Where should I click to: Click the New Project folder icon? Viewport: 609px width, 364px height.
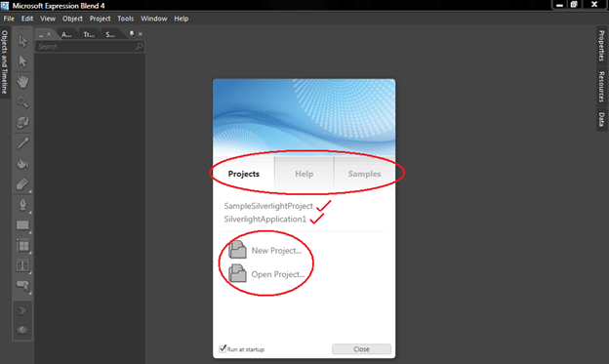[237, 250]
